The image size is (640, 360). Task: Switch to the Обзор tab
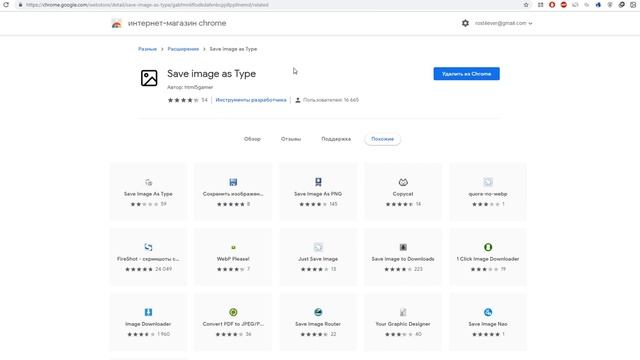(252, 139)
